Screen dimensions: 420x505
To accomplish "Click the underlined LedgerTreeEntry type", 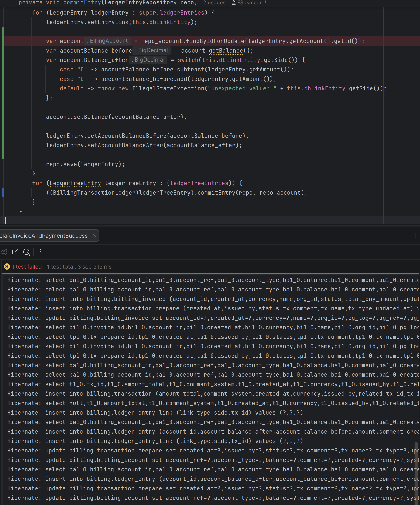I will point(75,183).
